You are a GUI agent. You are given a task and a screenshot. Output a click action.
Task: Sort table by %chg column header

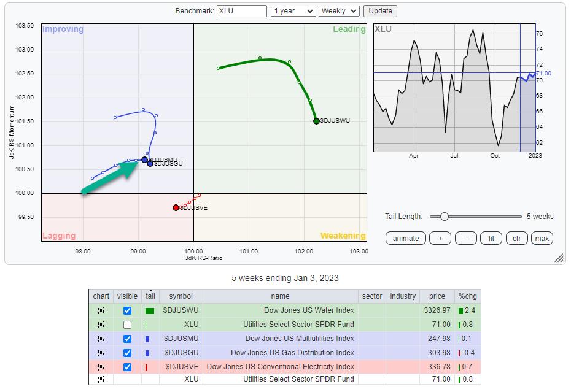coord(465,296)
